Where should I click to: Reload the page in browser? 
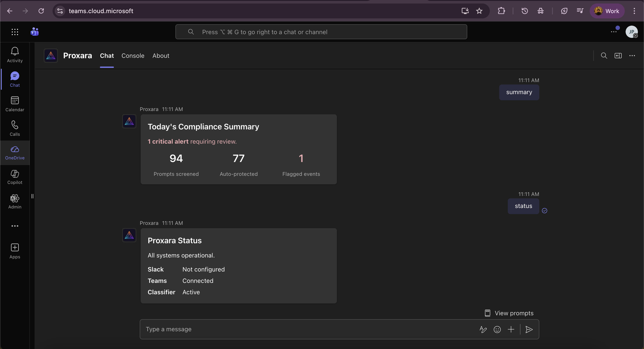(41, 11)
